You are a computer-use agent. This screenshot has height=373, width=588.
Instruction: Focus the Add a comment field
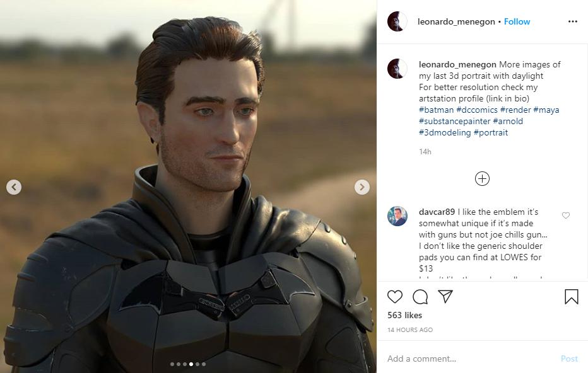467,359
